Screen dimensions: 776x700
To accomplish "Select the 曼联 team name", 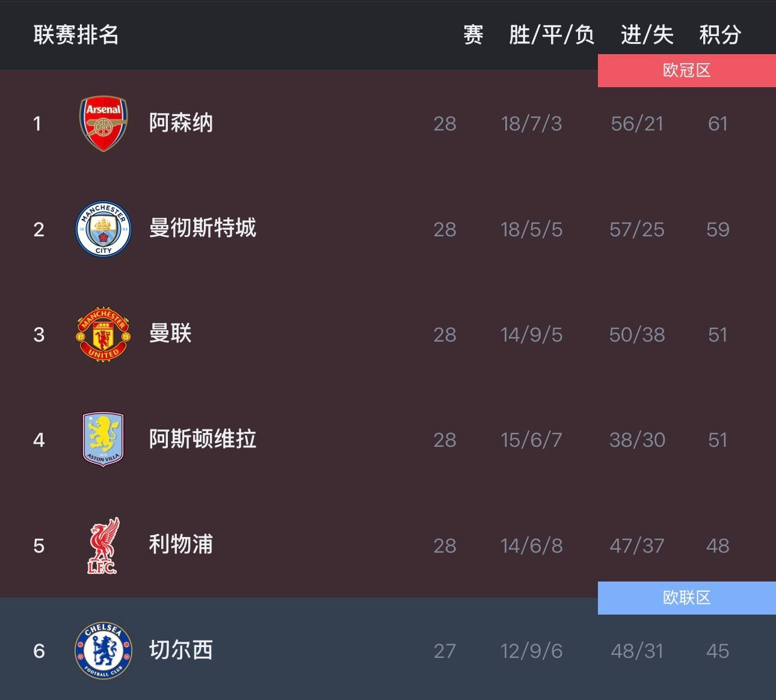I will [x=170, y=334].
